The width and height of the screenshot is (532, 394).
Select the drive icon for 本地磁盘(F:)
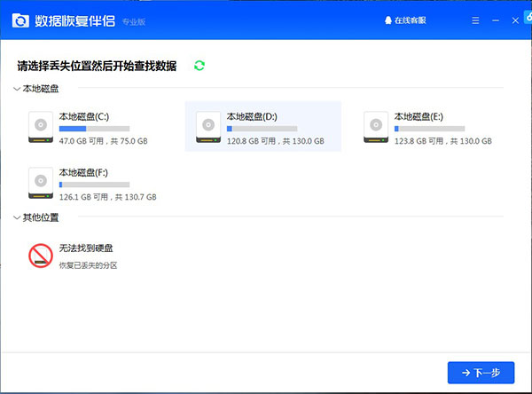point(41,183)
